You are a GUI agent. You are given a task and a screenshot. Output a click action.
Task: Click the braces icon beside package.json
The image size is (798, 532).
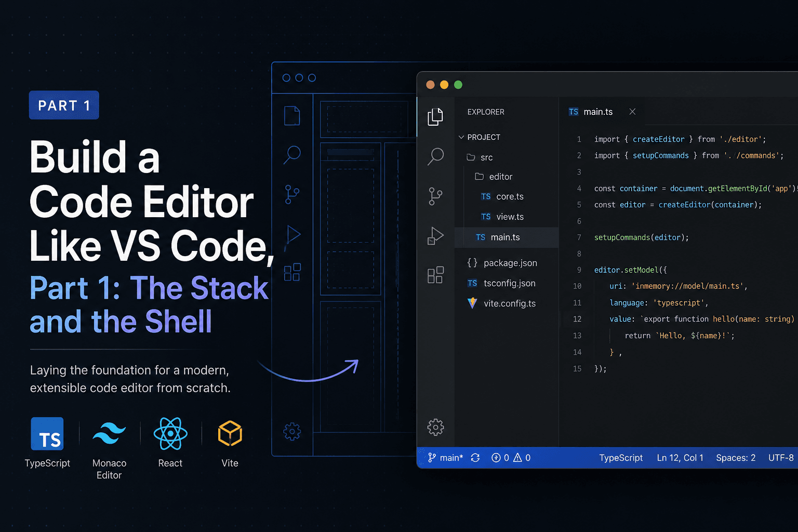tap(472, 263)
